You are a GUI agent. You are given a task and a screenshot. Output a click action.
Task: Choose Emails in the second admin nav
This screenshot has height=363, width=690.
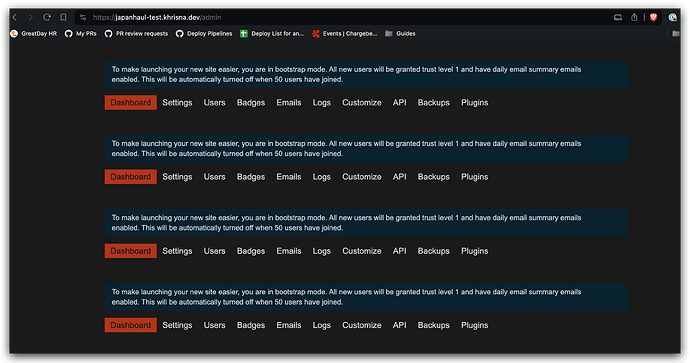click(x=289, y=177)
